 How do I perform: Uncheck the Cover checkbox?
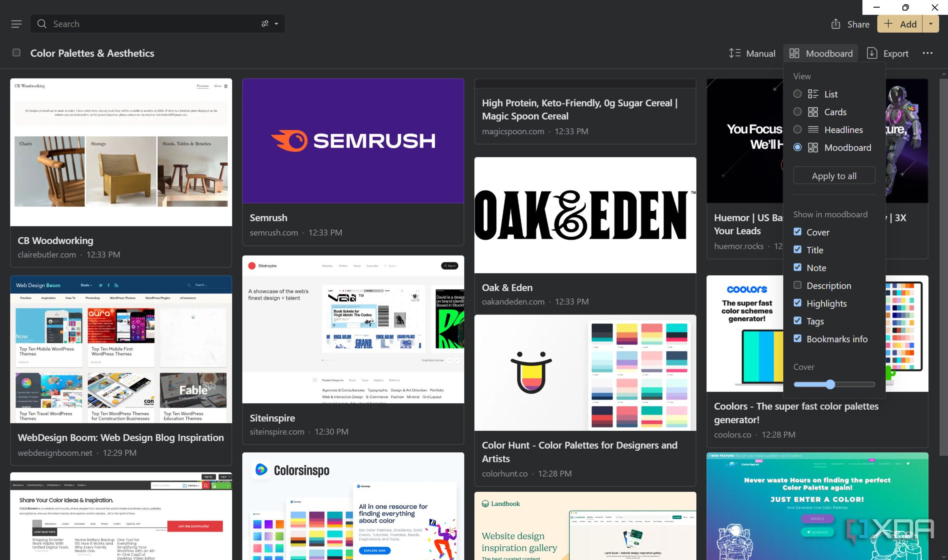tap(798, 232)
